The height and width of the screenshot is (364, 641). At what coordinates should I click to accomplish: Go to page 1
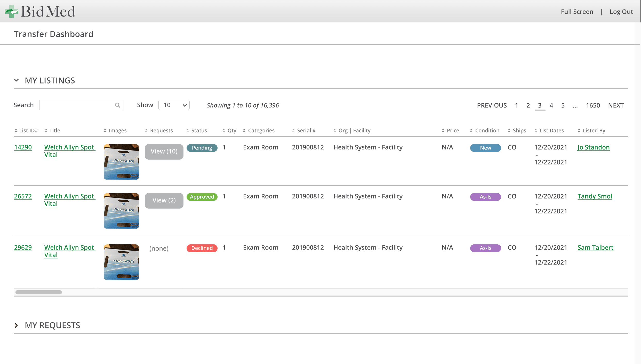pyautogui.click(x=516, y=105)
